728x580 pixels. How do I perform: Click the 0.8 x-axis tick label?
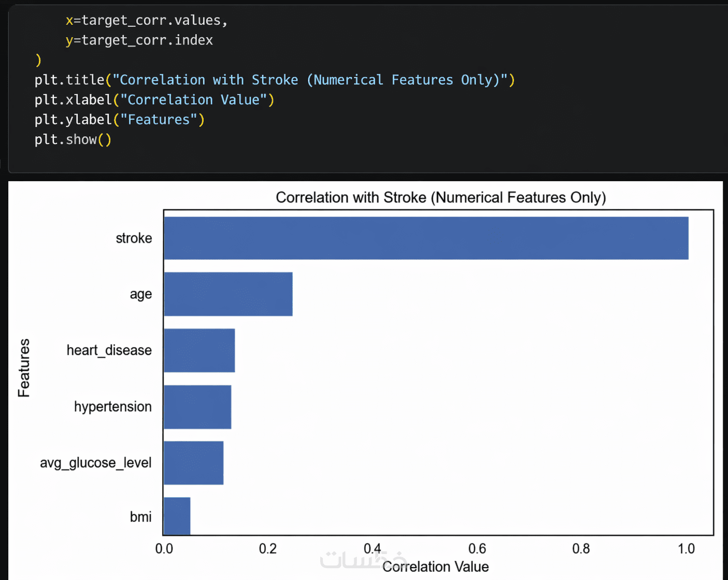[x=581, y=548]
